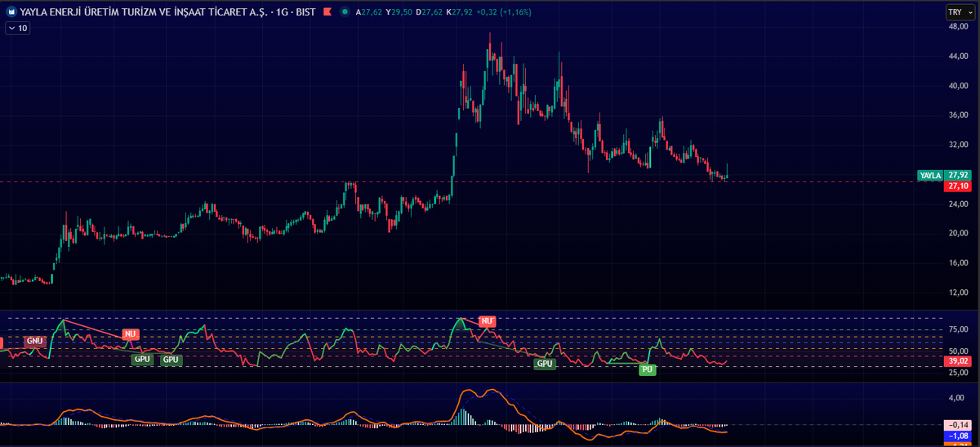
Task: Click the 25,00 RSI scale label
Action: pos(958,372)
